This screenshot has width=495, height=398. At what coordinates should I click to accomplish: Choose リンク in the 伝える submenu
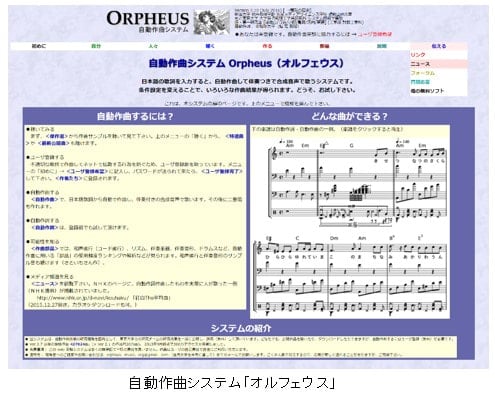point(418,55)
